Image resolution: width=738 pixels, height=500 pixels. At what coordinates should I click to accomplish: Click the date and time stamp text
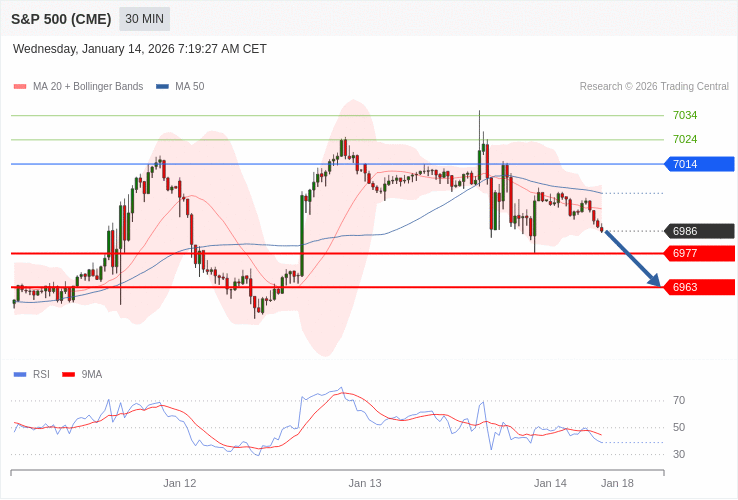[x=140, y=49]
